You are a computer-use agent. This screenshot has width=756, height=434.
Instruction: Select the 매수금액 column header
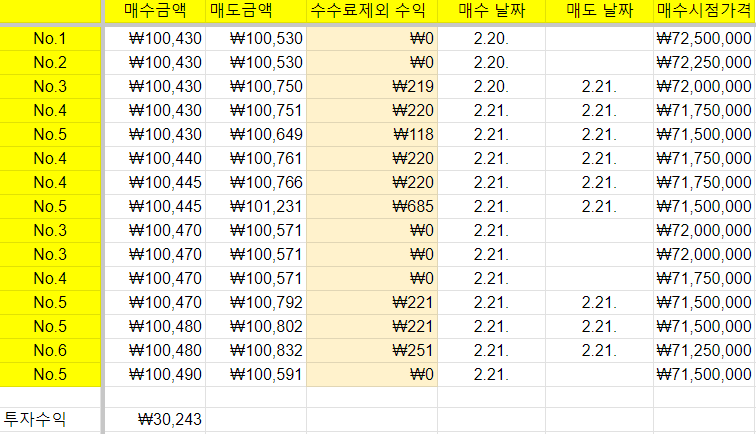click(155, 11)
